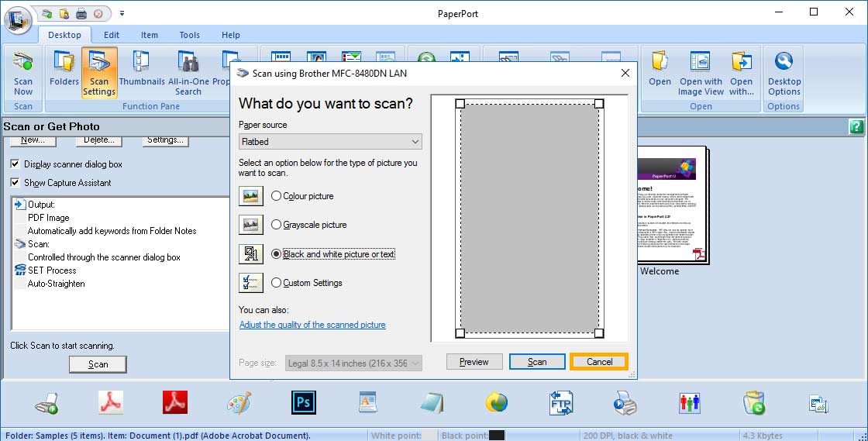This screenshot has width=868, height=441.
Task: Click the printer icon in quick access toolbar
Action: [81, 13]
